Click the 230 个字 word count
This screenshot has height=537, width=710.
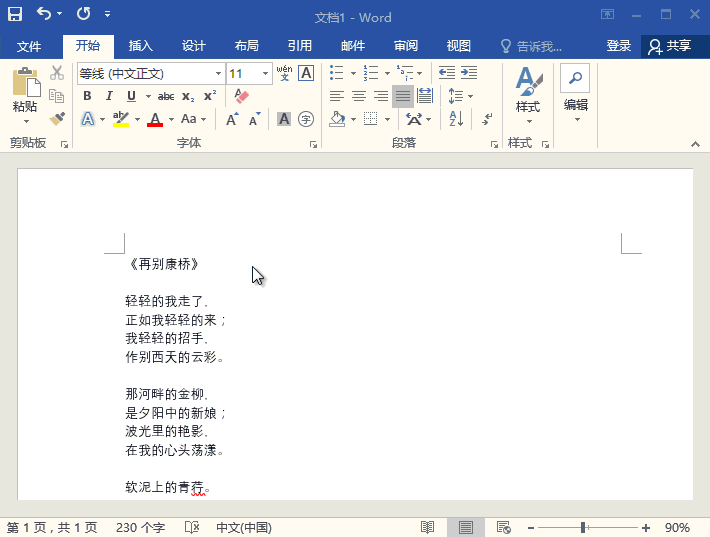pyautogui.click(x=140, y=527)
